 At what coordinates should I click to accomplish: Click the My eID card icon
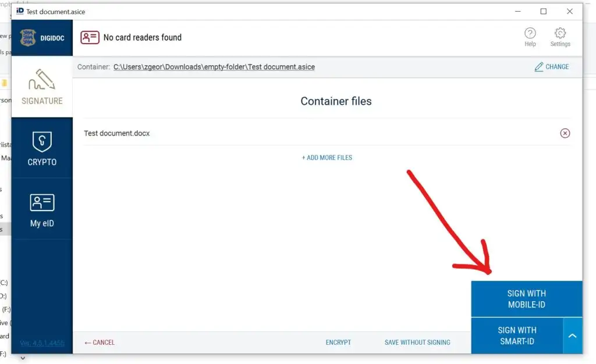(x=41, y=202)
